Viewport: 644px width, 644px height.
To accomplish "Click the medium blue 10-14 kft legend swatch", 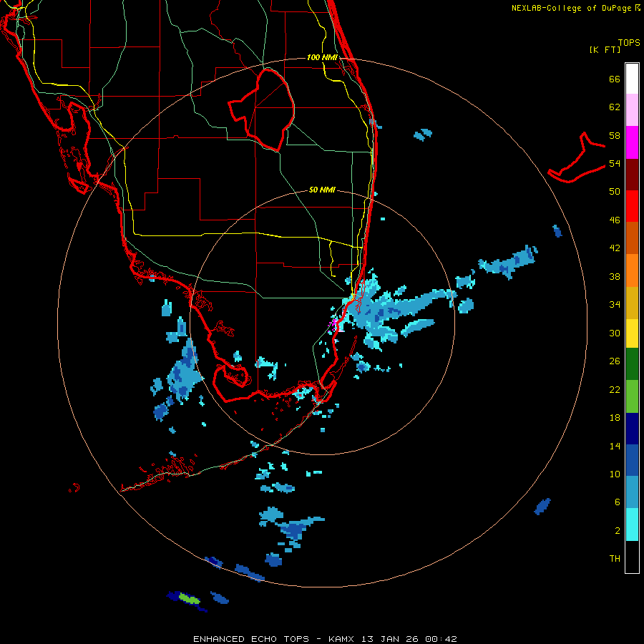I will (632, 460).
